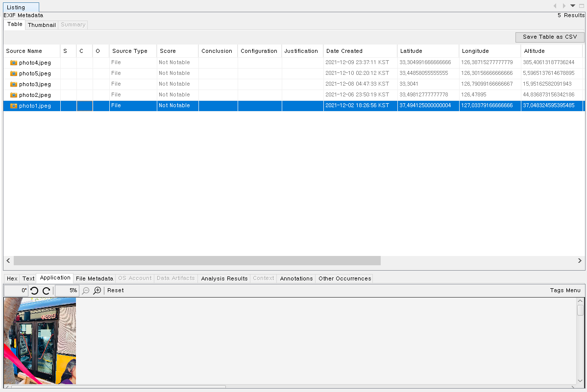
Task: Zoom out of the image preview
Action: click(86, 291)
